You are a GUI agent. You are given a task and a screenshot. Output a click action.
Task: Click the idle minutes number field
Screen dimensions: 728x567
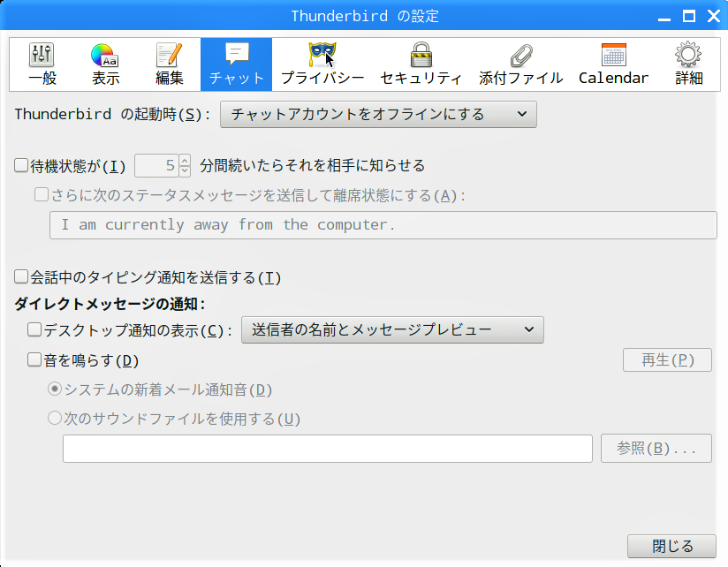point(157,165)
